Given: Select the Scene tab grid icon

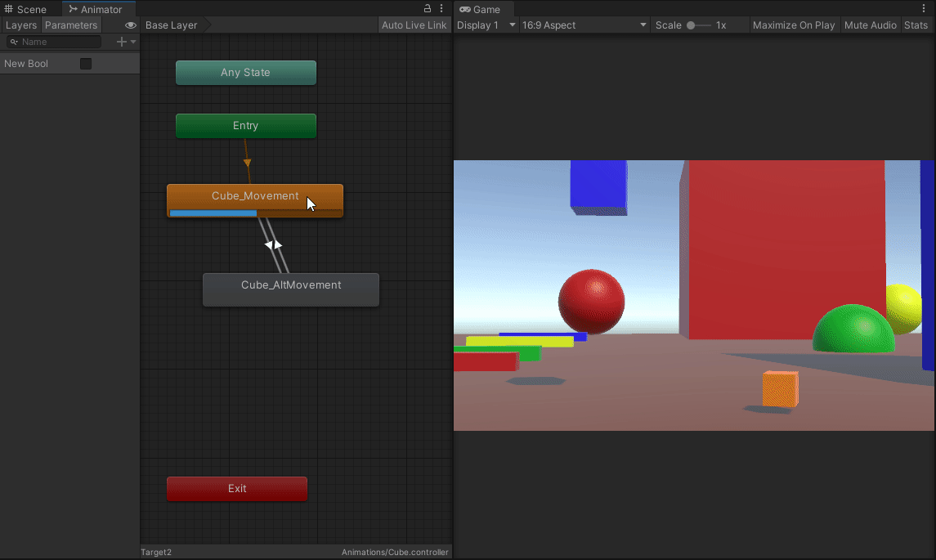Looking at the screenshot, I should (x=8, y=10).
